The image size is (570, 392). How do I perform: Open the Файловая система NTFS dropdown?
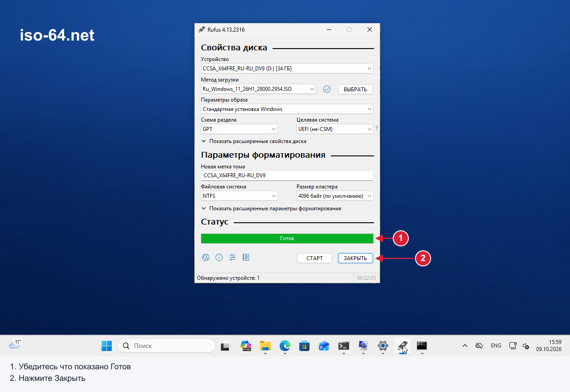tap(239, 196)
